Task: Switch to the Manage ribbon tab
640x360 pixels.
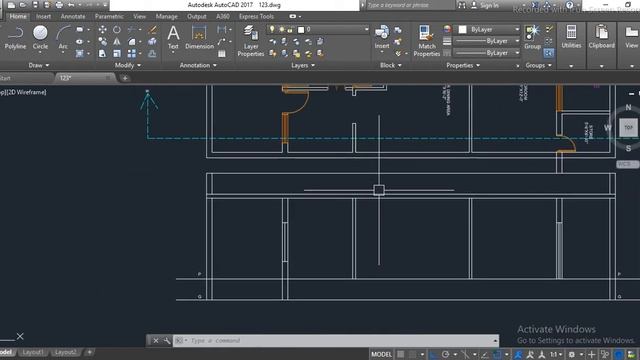Action: [167, 17]
